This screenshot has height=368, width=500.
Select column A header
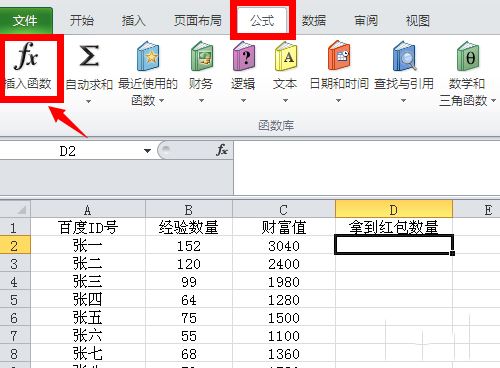click(88, 210)
